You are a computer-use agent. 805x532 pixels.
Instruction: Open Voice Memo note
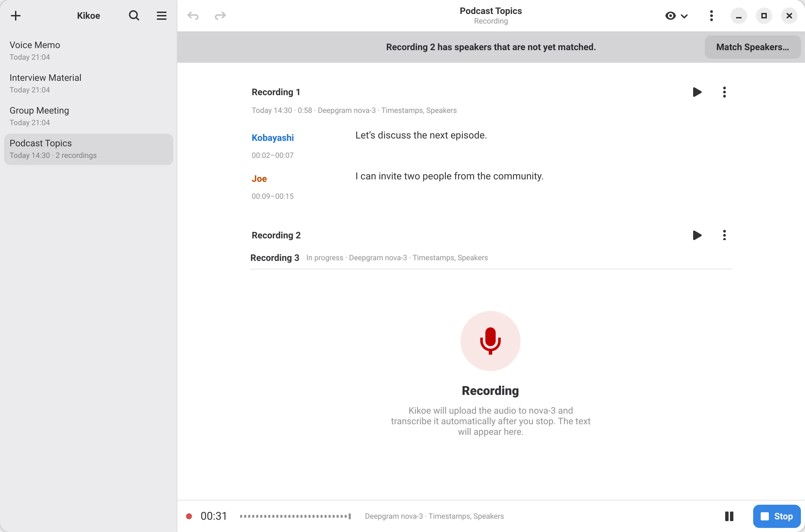point(89,50)
